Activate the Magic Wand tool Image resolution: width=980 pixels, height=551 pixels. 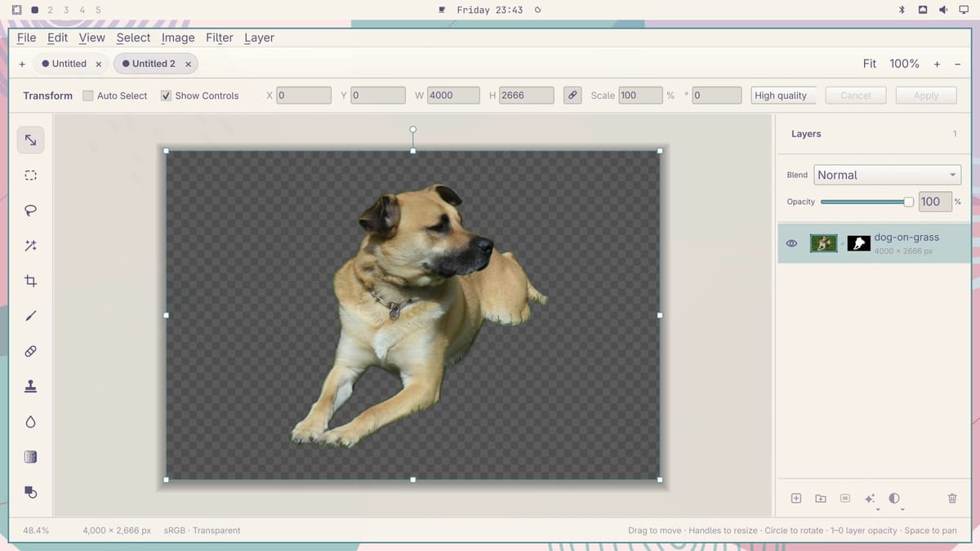click(30, 246)
